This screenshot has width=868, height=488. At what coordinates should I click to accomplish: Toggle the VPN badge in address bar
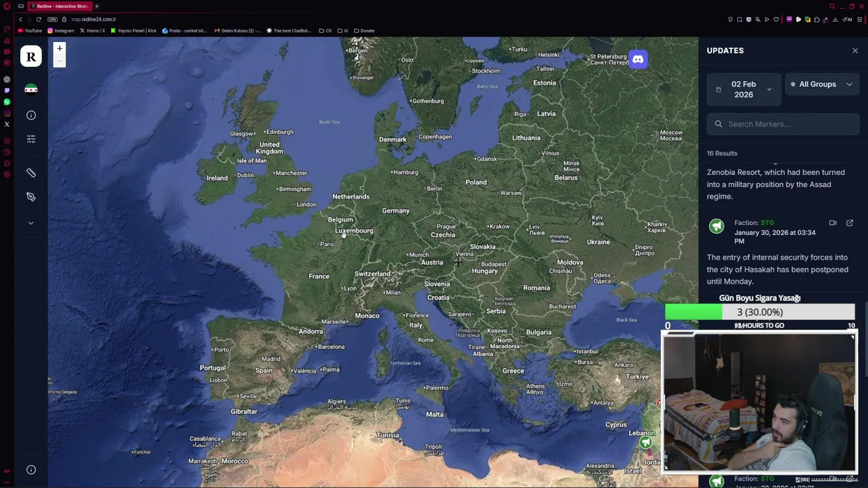click(53, 19)
